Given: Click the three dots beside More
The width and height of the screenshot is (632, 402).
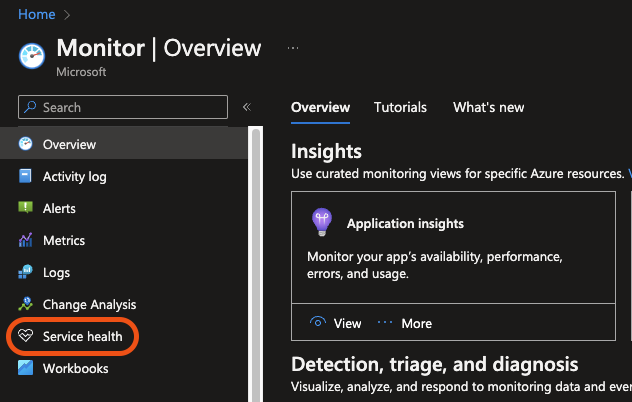Looking at the screenshot, I should click(385, 322).
